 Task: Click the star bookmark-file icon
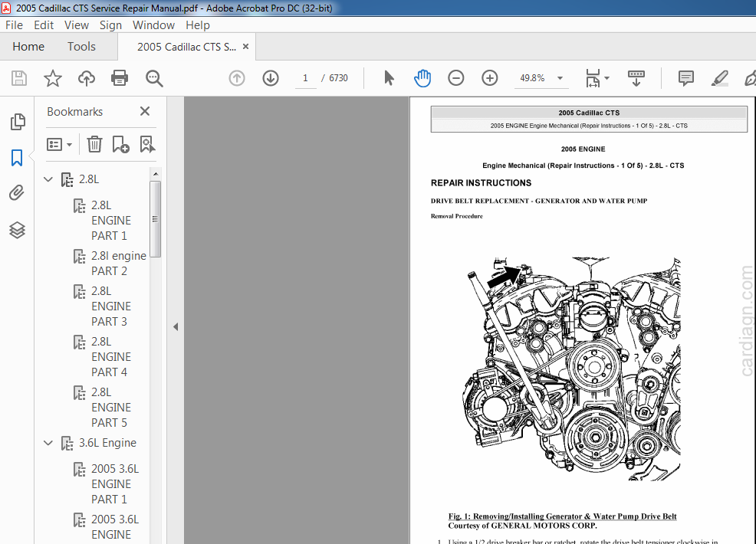click(53, 78)
